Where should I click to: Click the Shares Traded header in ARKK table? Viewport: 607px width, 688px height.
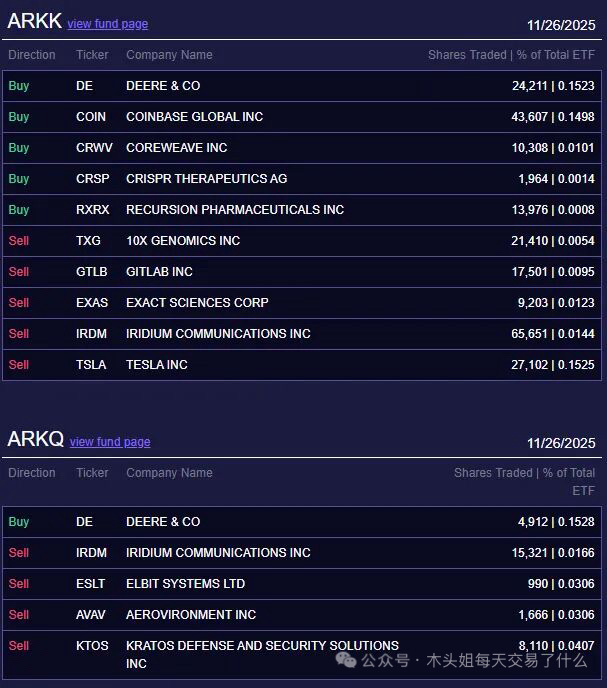tap(511, 55)
